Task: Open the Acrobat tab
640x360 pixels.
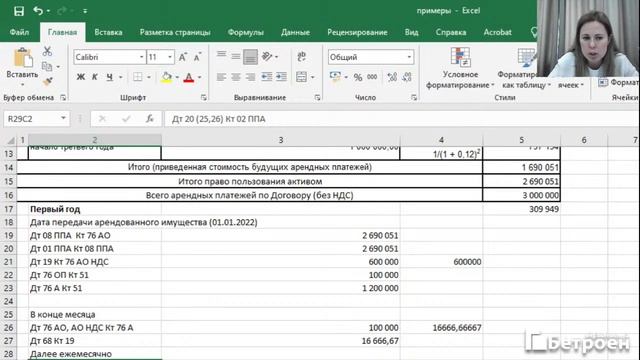Action: (497, 32)
